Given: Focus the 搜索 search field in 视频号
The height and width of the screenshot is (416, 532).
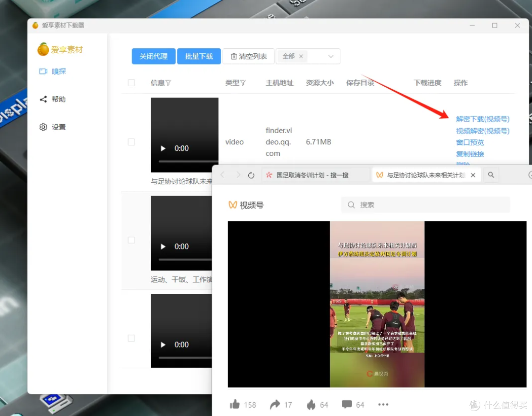Looking at the screenshot, I should pos(426,205).
